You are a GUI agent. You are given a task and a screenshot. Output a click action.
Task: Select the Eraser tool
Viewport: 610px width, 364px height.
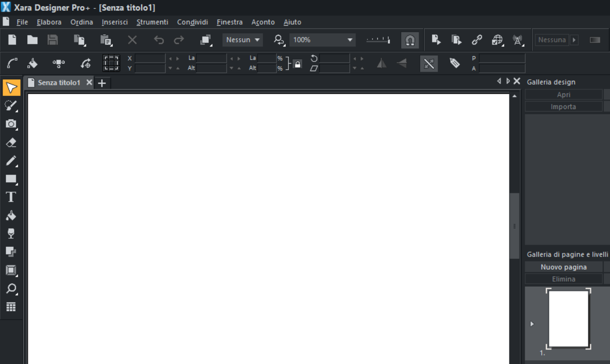click(11, 143)
